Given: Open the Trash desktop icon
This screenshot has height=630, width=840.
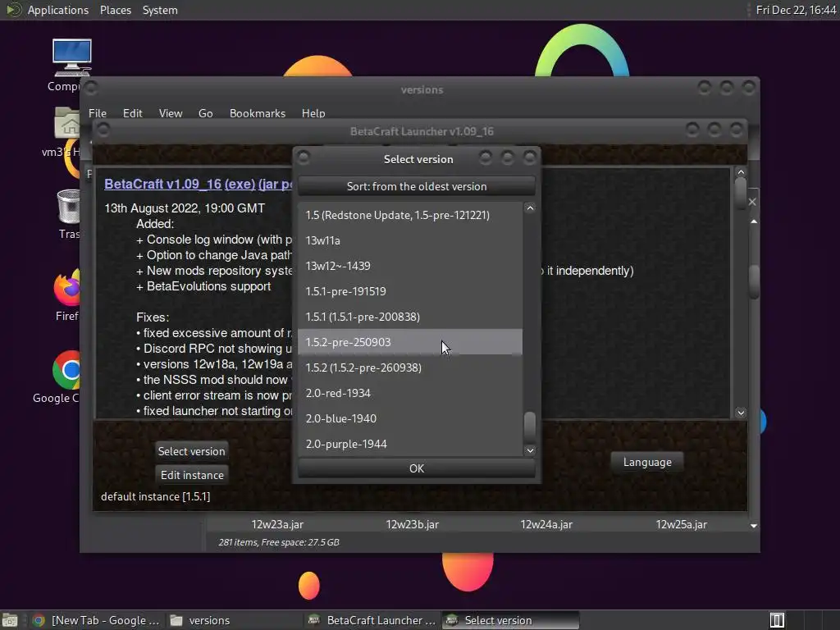Looking at the screenshot, I should tap(69, 206).
